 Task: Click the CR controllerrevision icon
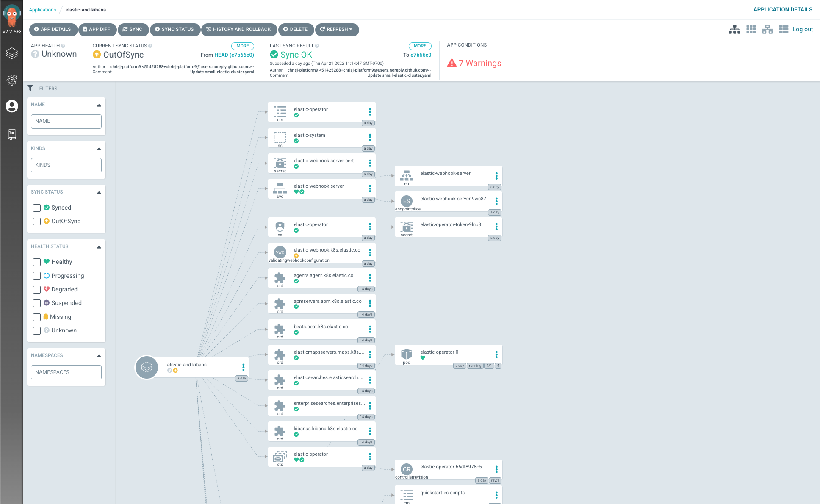coord(407,469)
